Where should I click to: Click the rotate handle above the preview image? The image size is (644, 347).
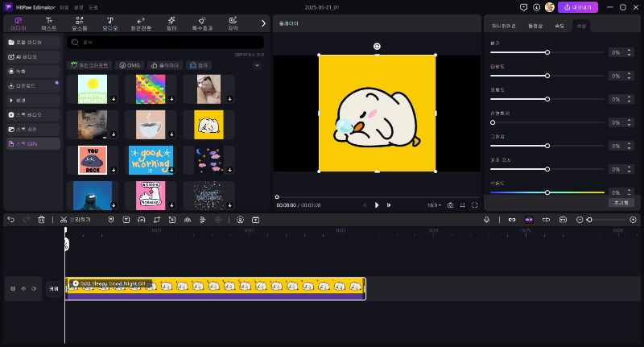pos(377,47)
